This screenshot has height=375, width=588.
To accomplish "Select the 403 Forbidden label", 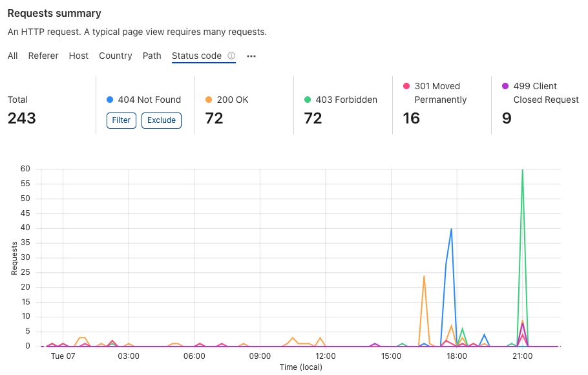I will click(346, 100).
